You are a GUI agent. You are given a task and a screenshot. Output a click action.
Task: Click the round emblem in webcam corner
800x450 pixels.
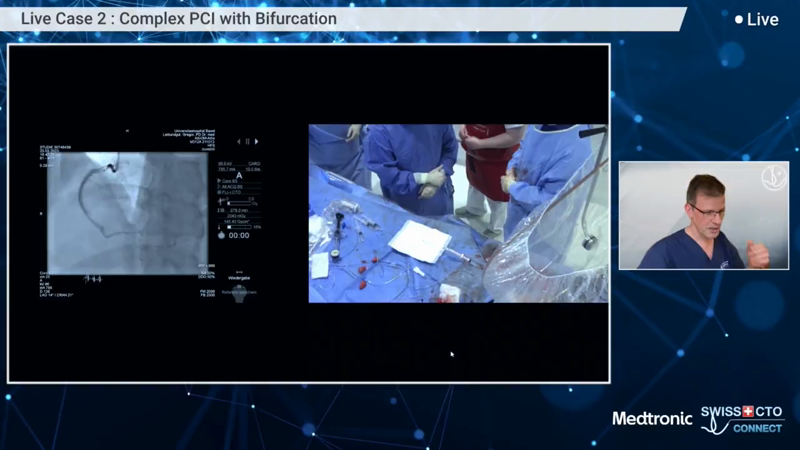pos(773,177)
